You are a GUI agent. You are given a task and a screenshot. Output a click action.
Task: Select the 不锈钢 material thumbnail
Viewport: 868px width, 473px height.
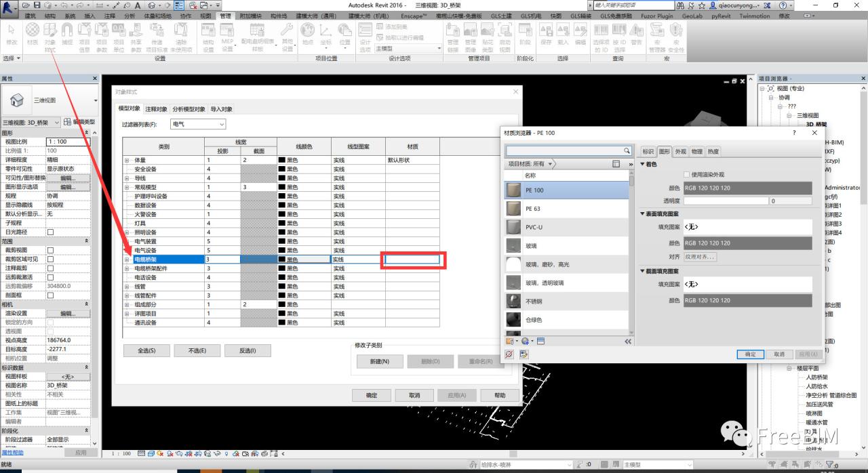pos(513,301)
